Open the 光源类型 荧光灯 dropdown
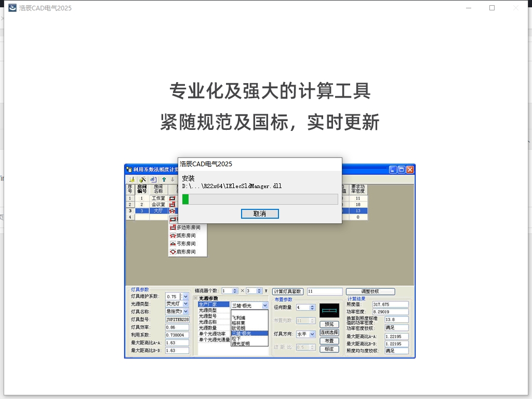Image resolution: width=532 pixels, height=399 pixels. tap(185, 303)
